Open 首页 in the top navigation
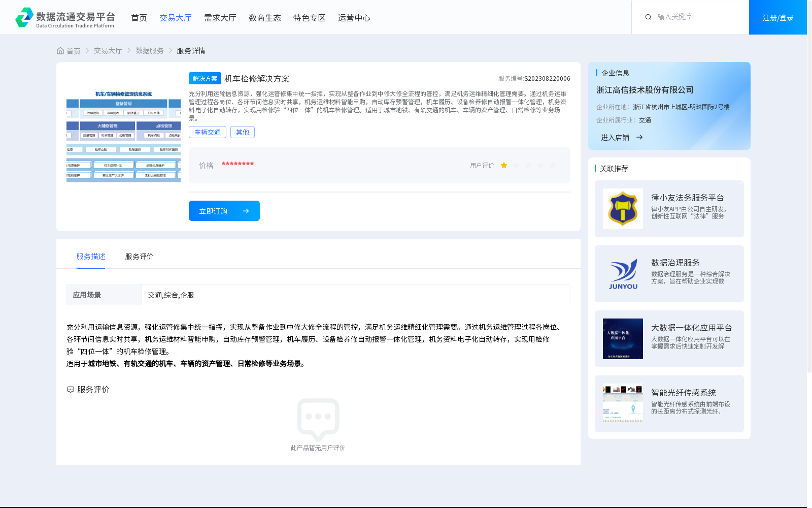The height and width of the screenshot is (508, 812). pos(139,18)
